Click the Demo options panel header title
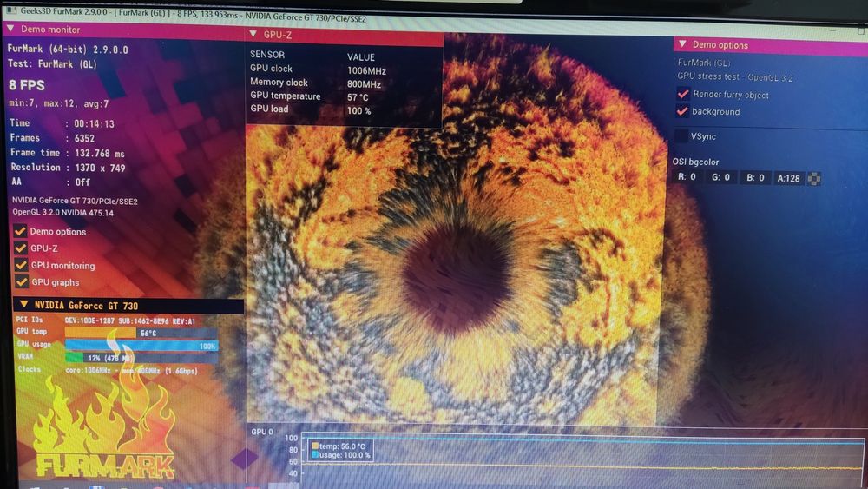The width and height of the screenshot is (868, 489). (x=720, y=45)
